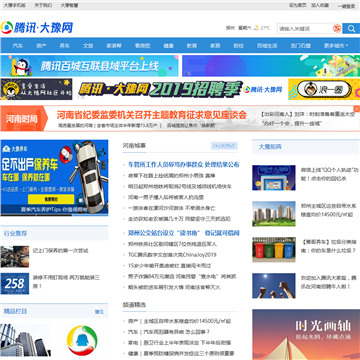The image size is (360, 360).
Task: Click the 浪一圈 cartoon banner
Action: click(x=324, y=89)
